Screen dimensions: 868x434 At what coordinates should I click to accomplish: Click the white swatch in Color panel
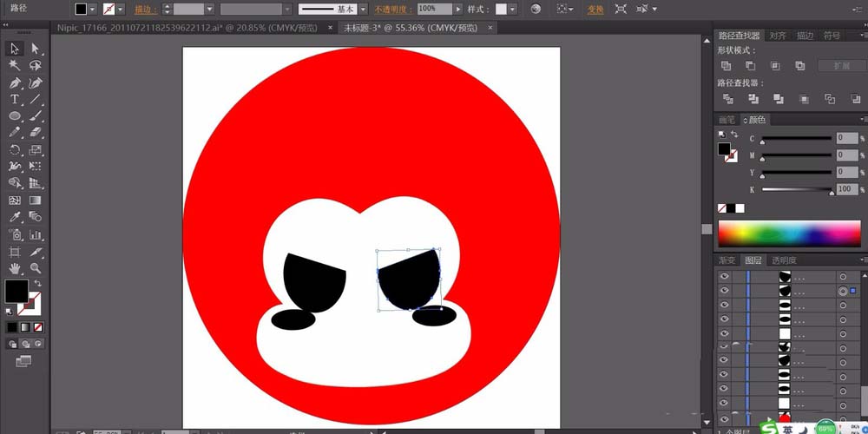point(740,208)
